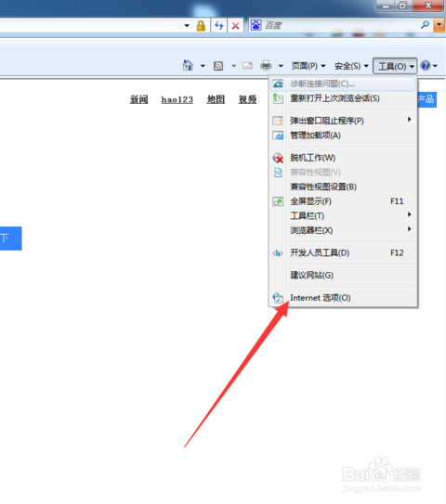Click the security lock icon in address bar
The image size is (446, 504).
coord(201,25)
